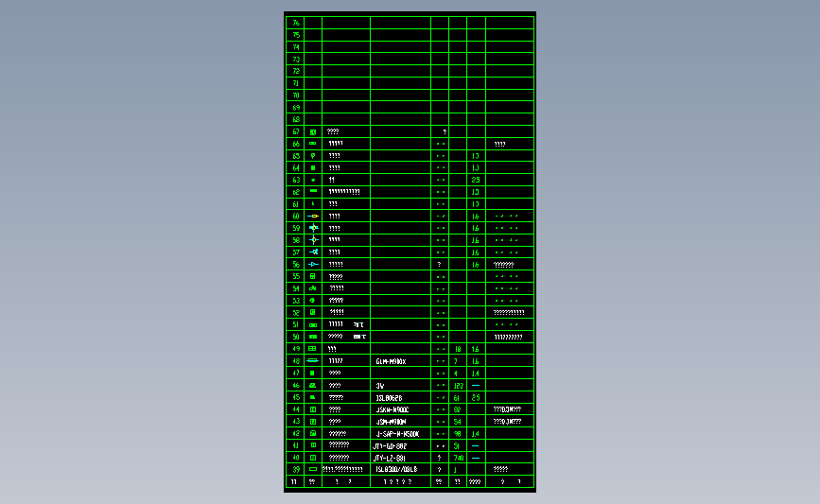Select the hollow rectangle symbol in row 39
This screenshot has height=504, width=820.
point(313,470)
